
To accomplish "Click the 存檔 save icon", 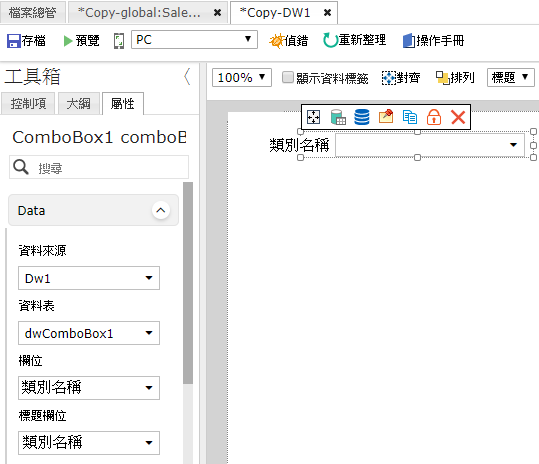I will 14,41.
